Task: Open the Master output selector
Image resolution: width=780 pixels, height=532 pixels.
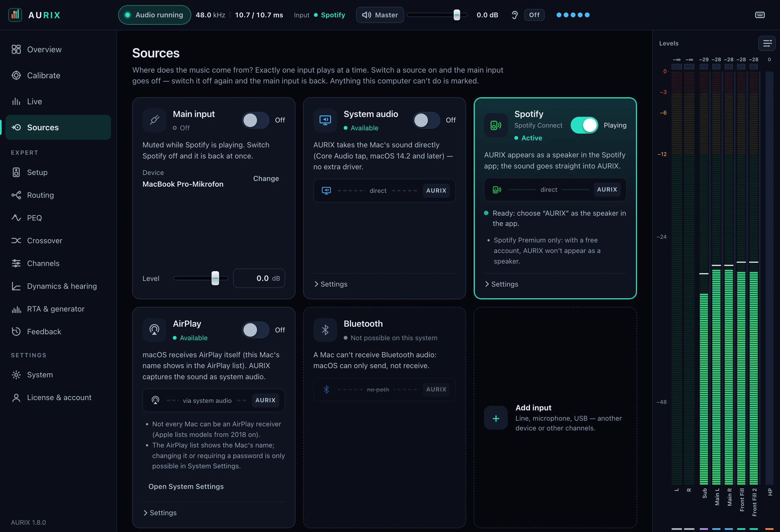Action: coord(380,15)
